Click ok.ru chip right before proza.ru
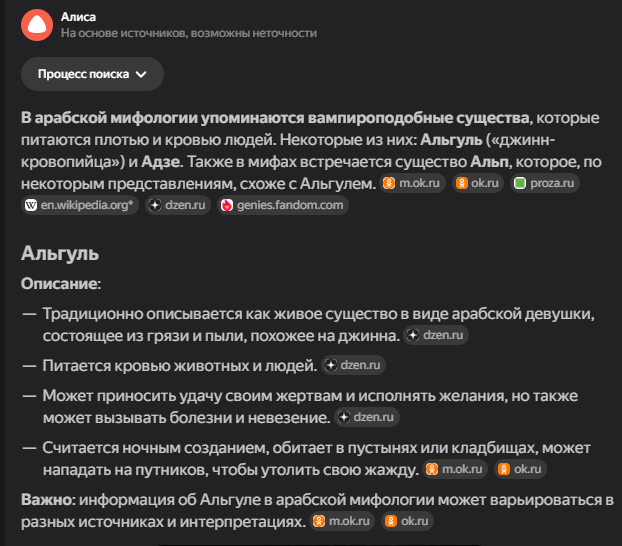622x546 pixels. (x=476, y=183)
